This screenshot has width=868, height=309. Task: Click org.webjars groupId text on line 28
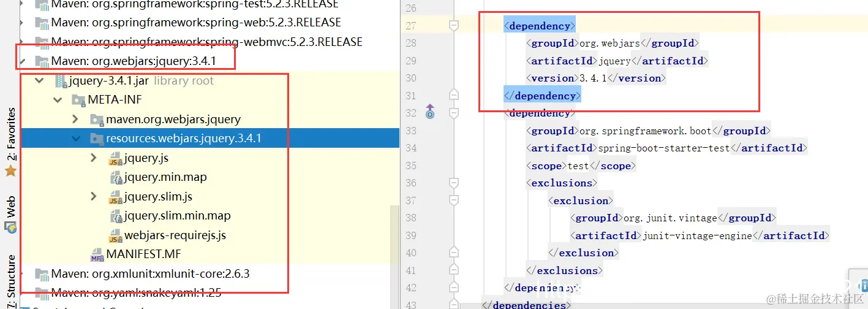[x=609, y=43]
